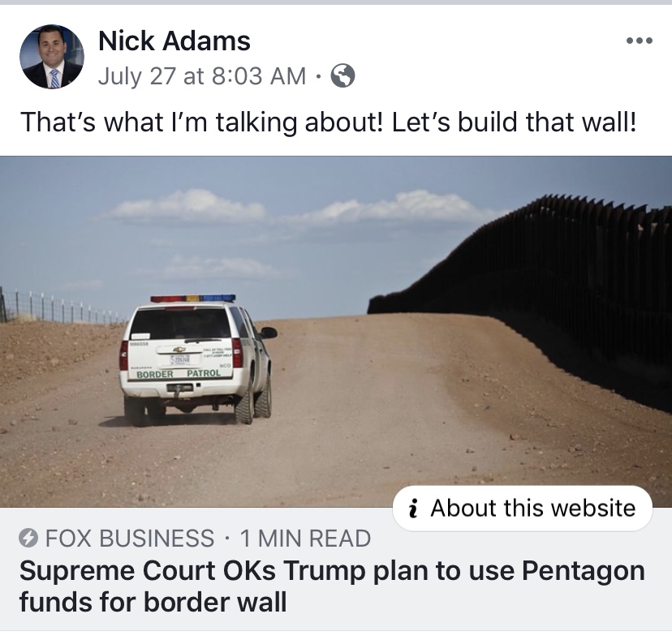The height and width of the screenshot is (644, 672).
Task: Tap the info icon beside About this website
Action: [x=413, y=509]
